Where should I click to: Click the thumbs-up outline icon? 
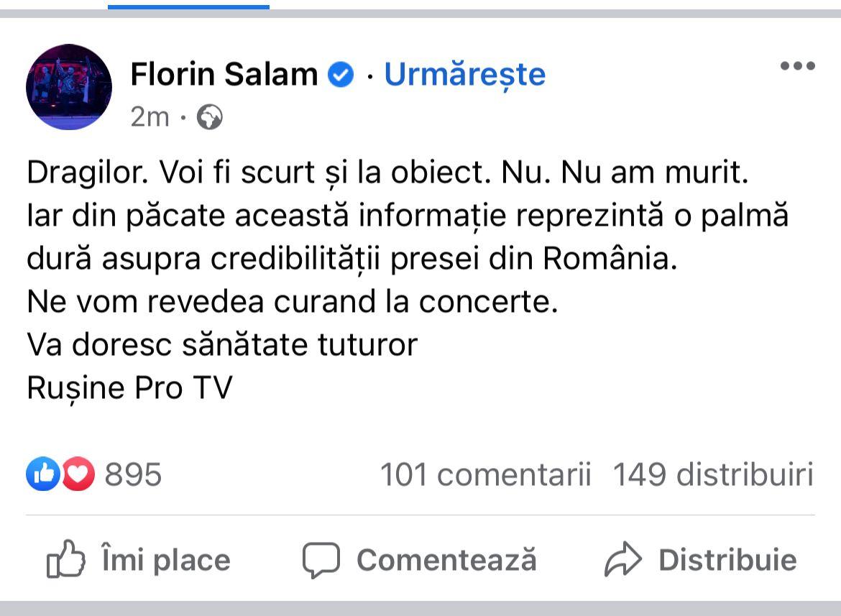point(65,561)
